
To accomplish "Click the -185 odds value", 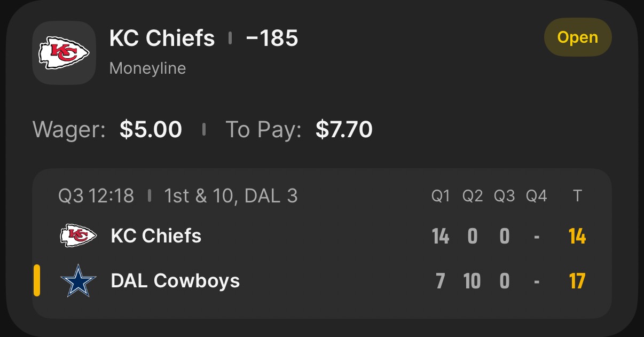I will click(272, 38).
